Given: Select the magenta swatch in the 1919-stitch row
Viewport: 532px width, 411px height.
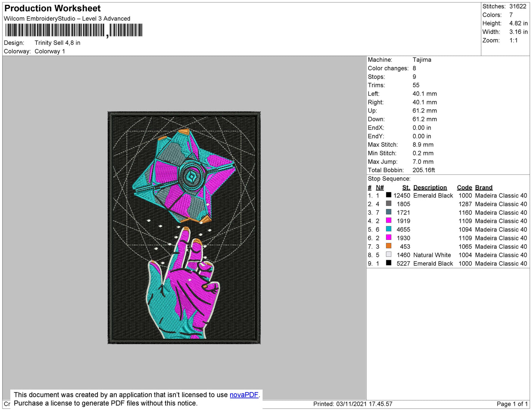Looking at the screenshot, I should tap(388, 220).
